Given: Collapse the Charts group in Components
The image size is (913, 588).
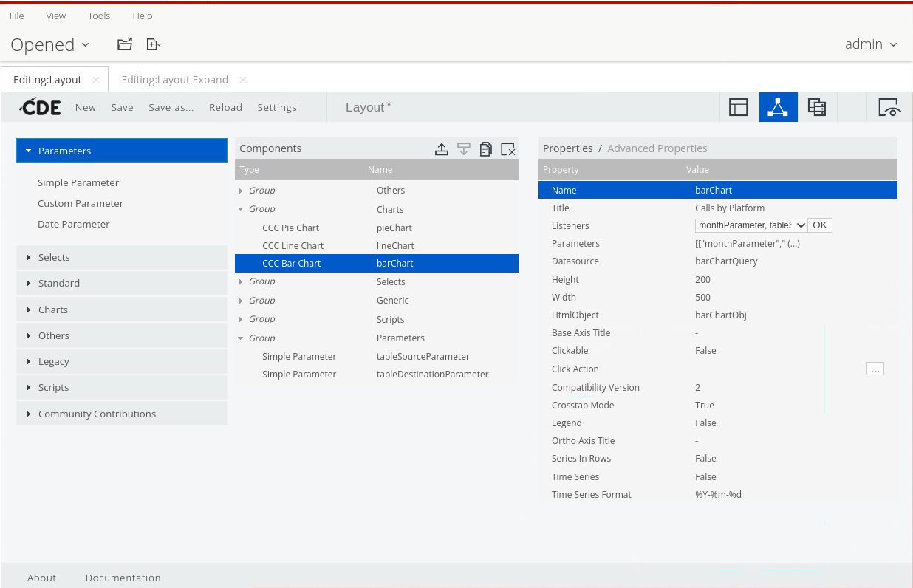Looking at the screenshot, I should (x=241, y=209).
